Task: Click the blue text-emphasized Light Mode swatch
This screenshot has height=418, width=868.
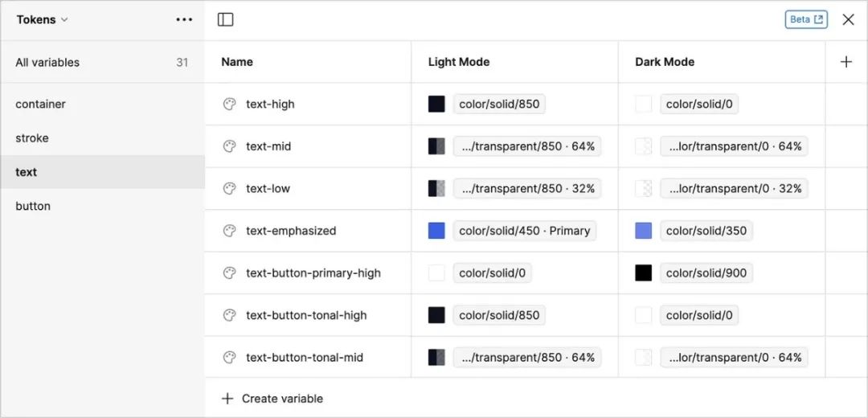Action: (436, 231)
